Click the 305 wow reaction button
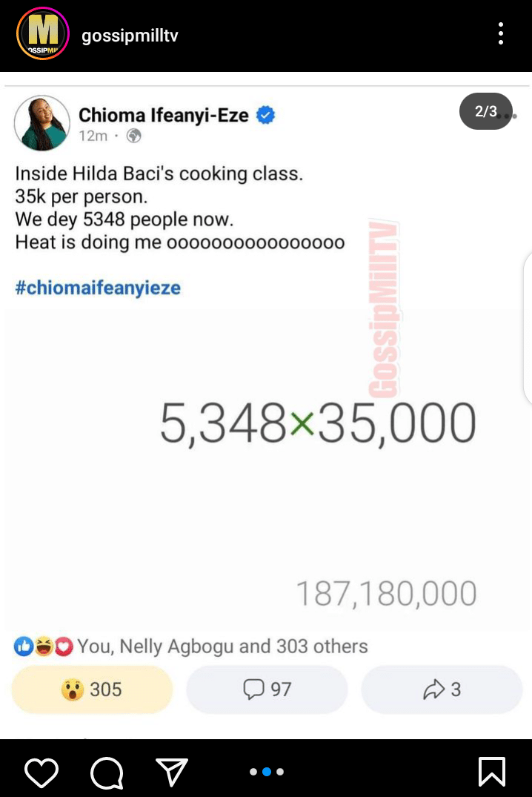Screen dimensions: 532x797 click(x=92, y=689)
